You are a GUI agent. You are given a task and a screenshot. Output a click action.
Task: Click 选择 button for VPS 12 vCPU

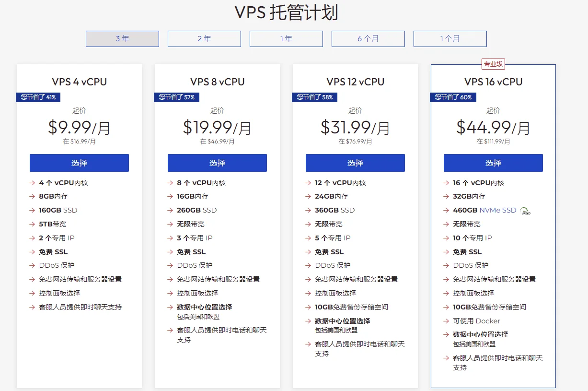tap(355, 163)
